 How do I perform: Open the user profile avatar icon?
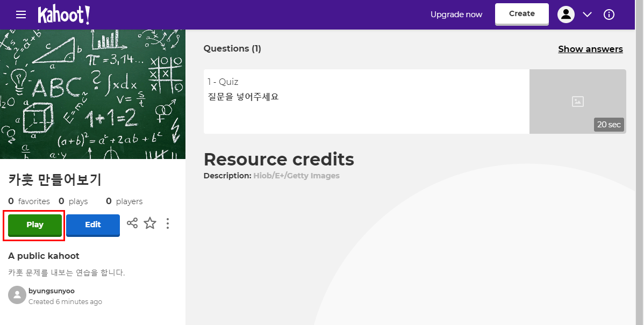tap(566, 15)
